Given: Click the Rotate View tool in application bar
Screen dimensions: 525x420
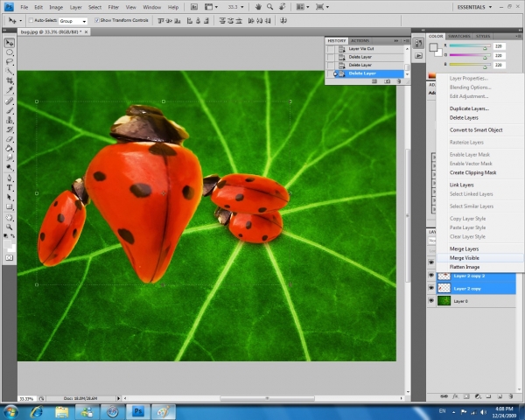Looking at the screenshot, I should click(x=283, y=7).
